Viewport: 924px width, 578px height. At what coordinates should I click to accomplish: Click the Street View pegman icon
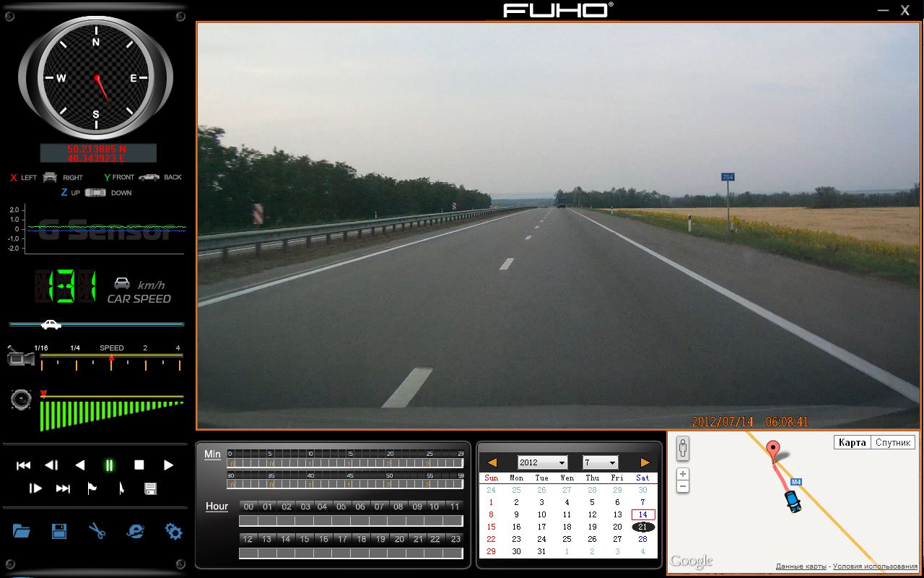click(x=683, y=448)
